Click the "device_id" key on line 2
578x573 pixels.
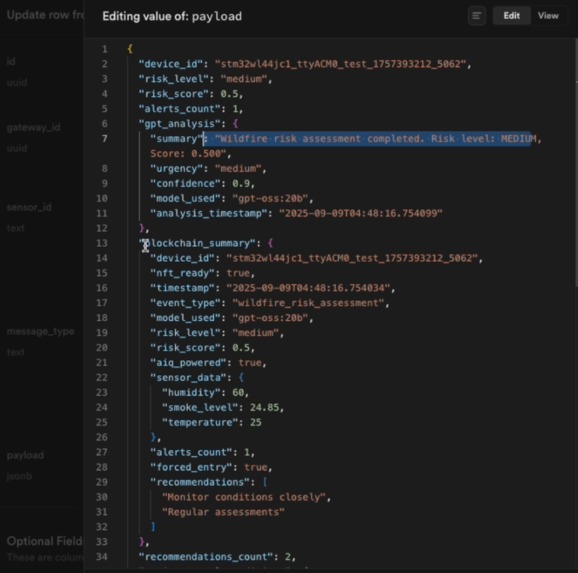171,64
